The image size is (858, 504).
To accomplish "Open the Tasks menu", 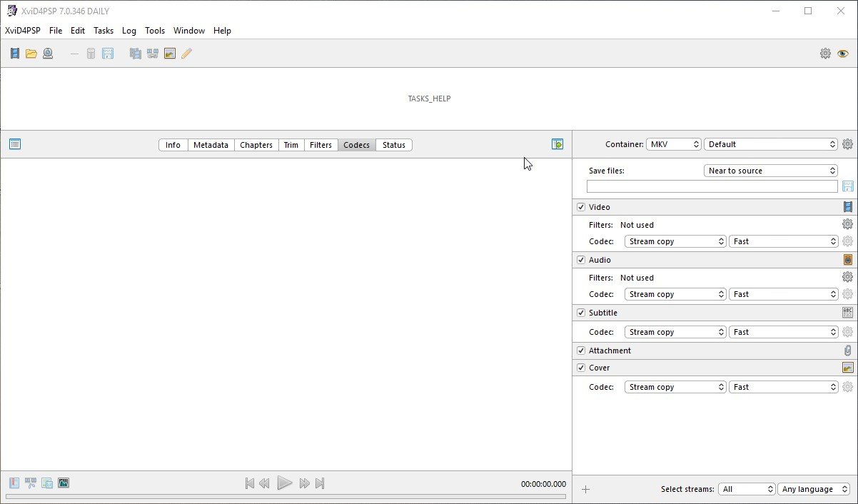I will (104, 31).
